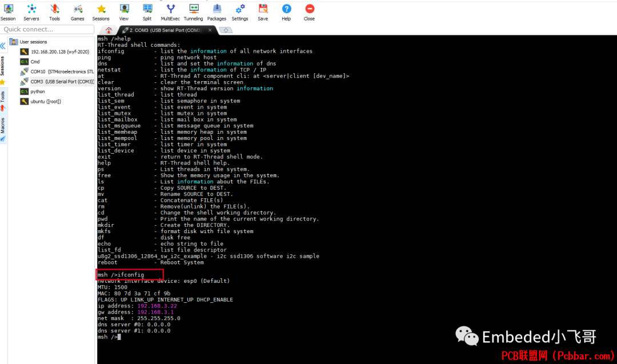The width and height of the screenshot is (617, 364).
Task: Launch the Games toolbar icon
Action: [x=78, y=12]
